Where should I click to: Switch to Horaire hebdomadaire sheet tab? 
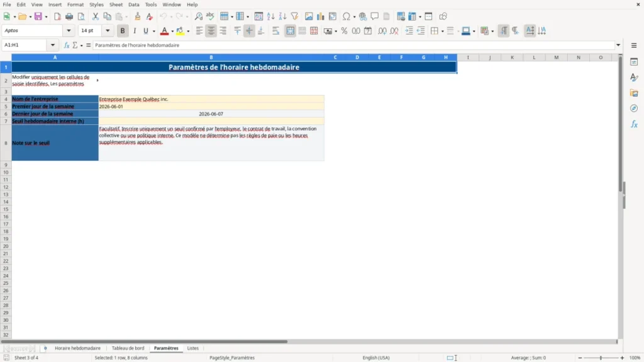(x=77, y=348)
